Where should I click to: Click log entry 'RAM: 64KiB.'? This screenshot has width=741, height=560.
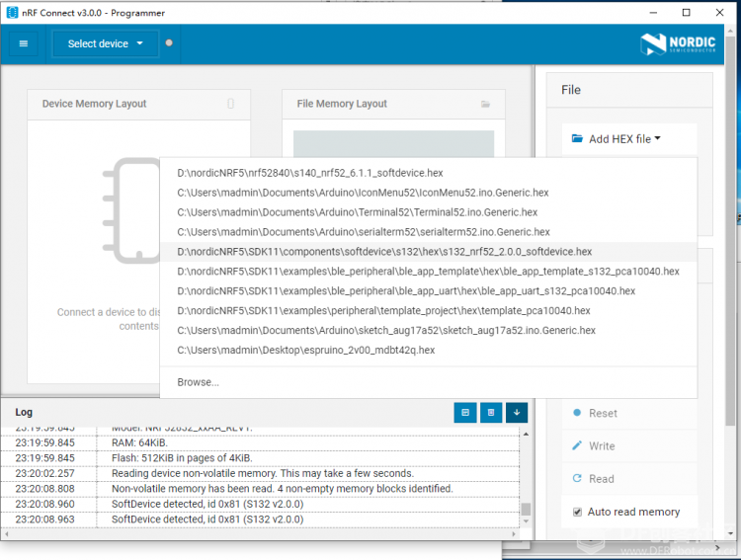pyautogui.click(x=140, y=442)
